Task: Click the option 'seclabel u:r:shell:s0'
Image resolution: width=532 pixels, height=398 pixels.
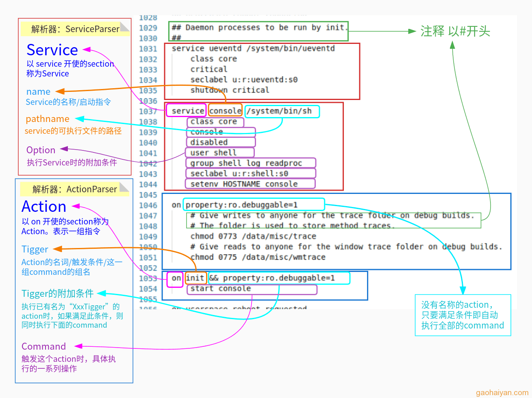Action: point(239,174)
